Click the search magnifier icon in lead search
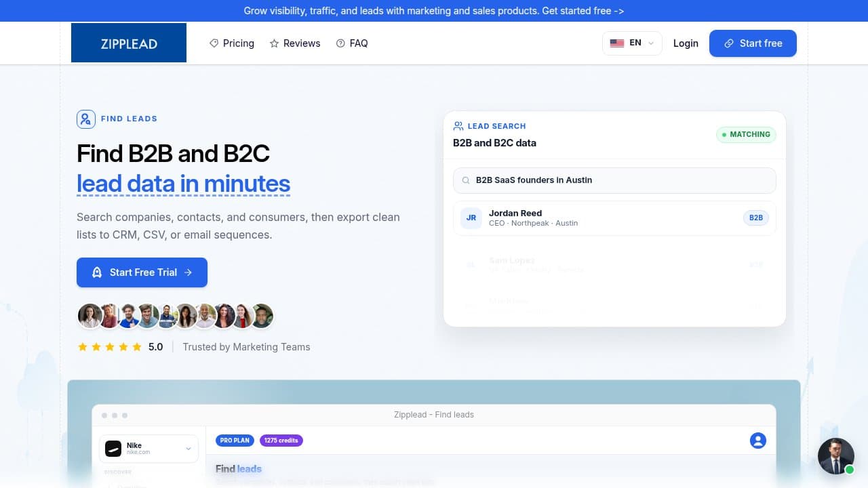 (466, 180)
